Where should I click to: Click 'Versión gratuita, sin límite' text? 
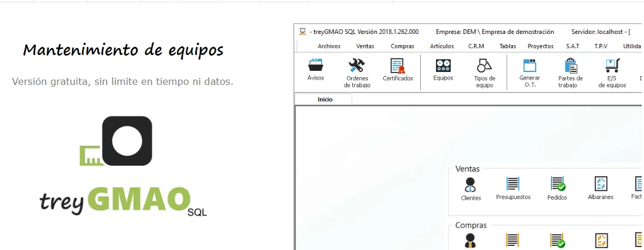pos(123,81)
